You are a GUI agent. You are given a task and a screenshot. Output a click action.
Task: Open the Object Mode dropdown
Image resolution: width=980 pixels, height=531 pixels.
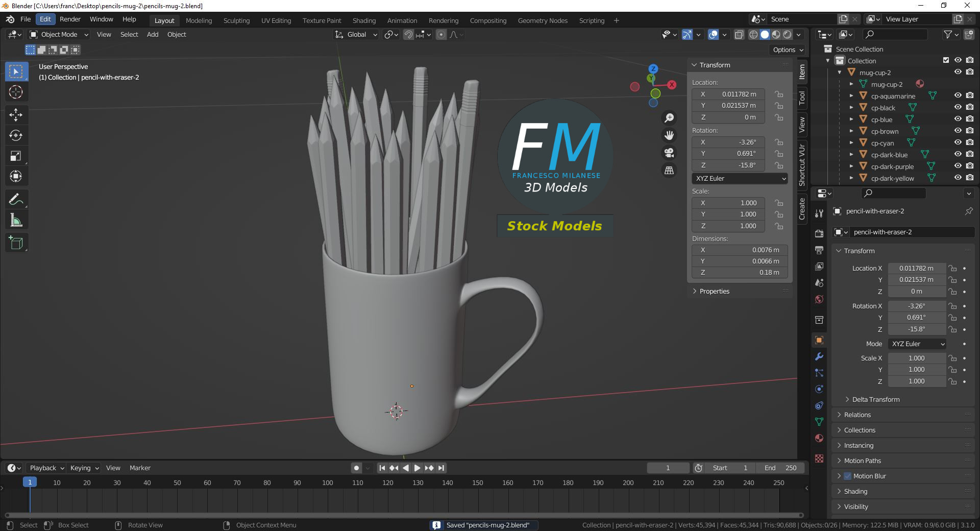tap(59, 34)
